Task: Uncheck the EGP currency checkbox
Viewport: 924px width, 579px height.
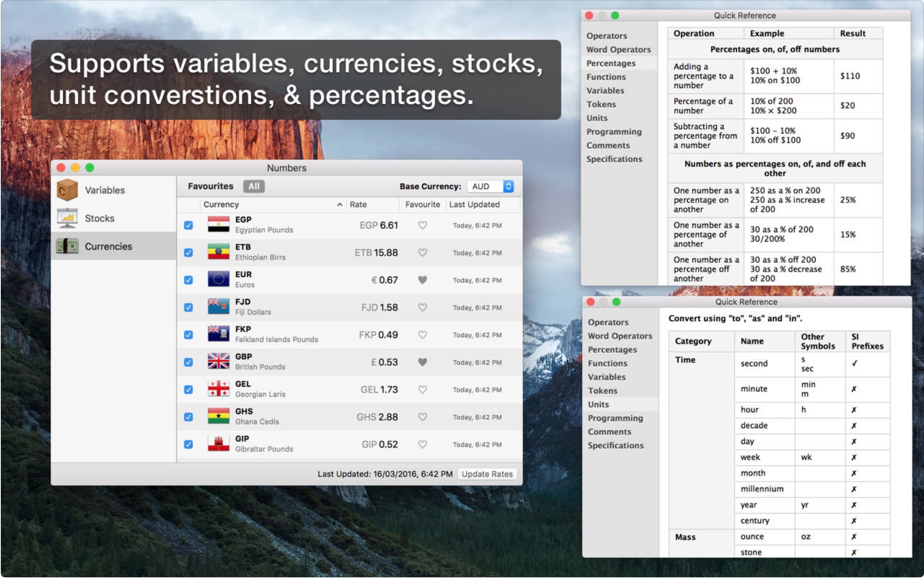Action: [188, 225]
